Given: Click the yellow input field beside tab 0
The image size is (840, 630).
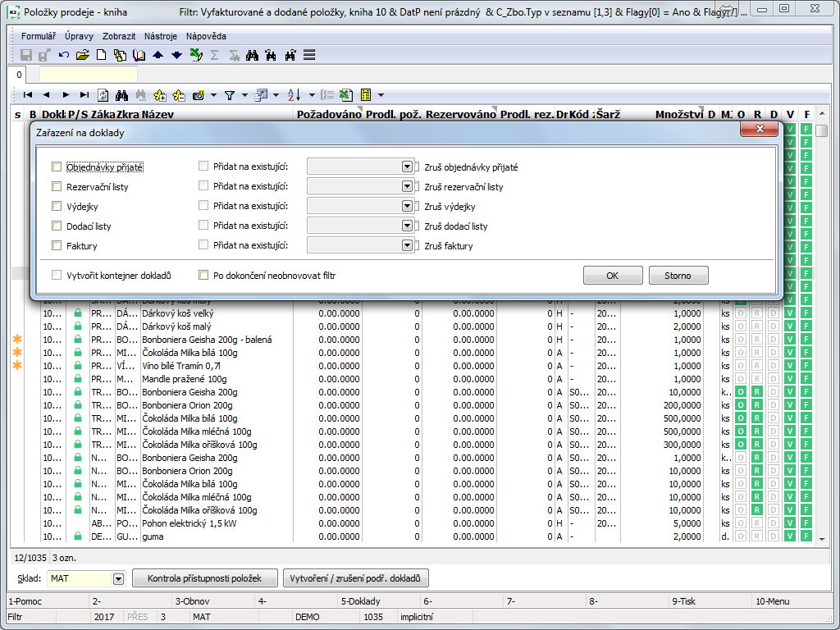Looking at the screenshot, I should 89,75.
